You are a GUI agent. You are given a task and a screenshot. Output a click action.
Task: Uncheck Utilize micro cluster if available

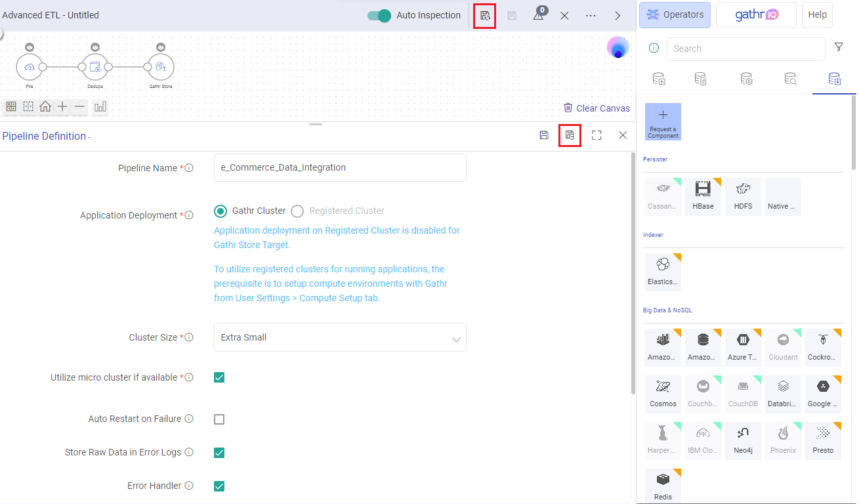click(219, 377)
